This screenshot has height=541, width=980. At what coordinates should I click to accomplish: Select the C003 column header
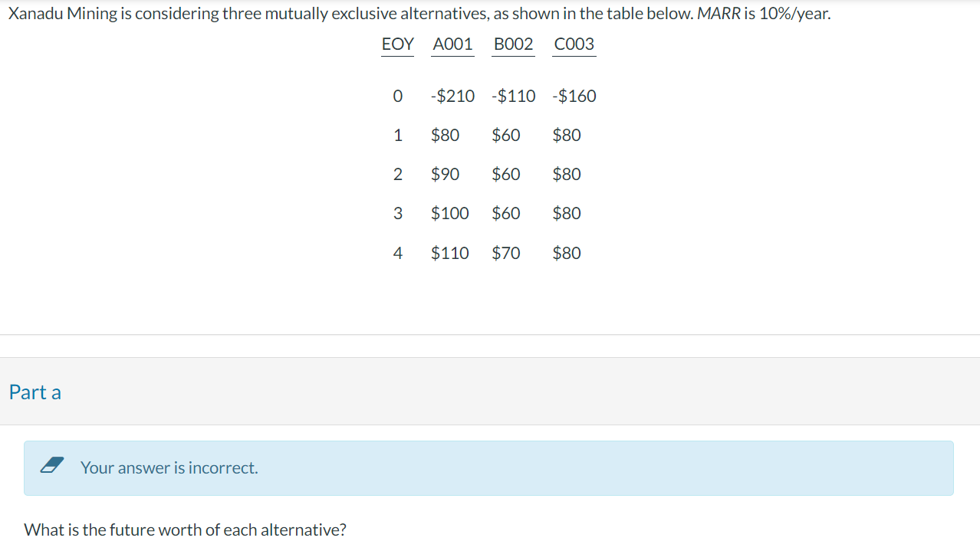coord(574,44)
